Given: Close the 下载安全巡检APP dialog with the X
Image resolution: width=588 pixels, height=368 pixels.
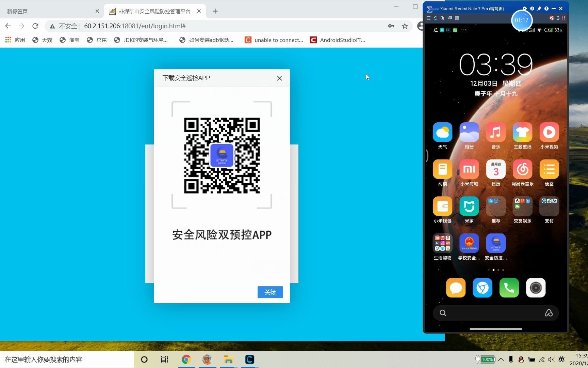Looking at the screenshot, I should pos(279,78).
